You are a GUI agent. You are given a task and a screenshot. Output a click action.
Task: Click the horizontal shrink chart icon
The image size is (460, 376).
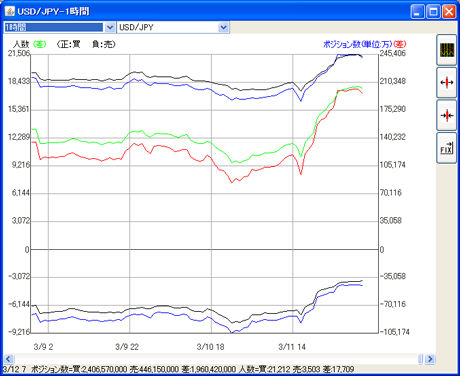pyautogui.click(x=447, y=115)
